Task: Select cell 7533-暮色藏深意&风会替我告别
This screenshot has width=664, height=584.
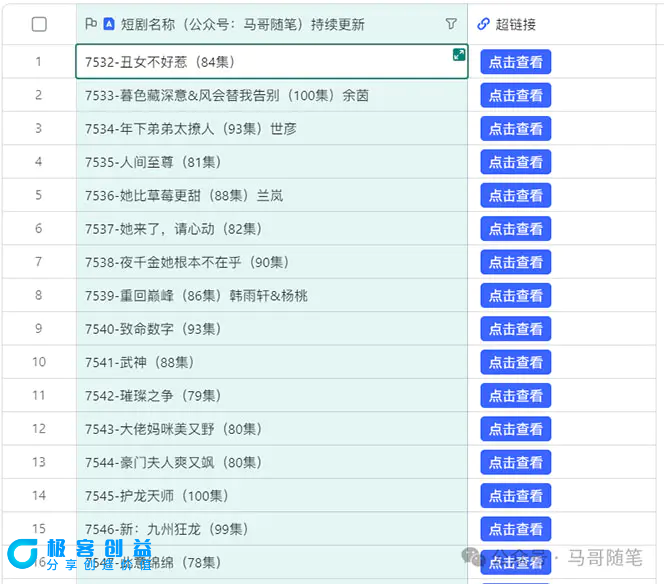Action: coord(272,95)
